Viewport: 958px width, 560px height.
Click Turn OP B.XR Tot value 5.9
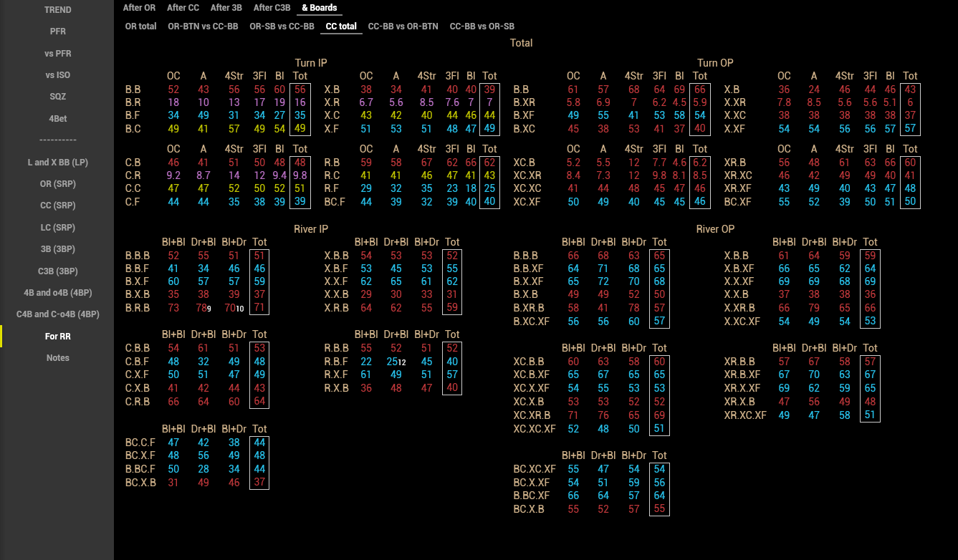pos(700,103)
